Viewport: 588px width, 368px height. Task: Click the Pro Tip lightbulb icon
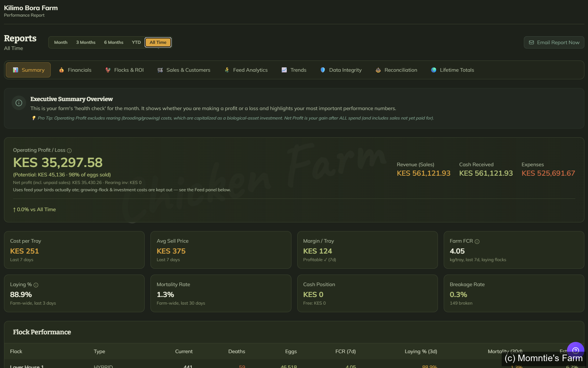pyautogui.click(x=34, y=118)
